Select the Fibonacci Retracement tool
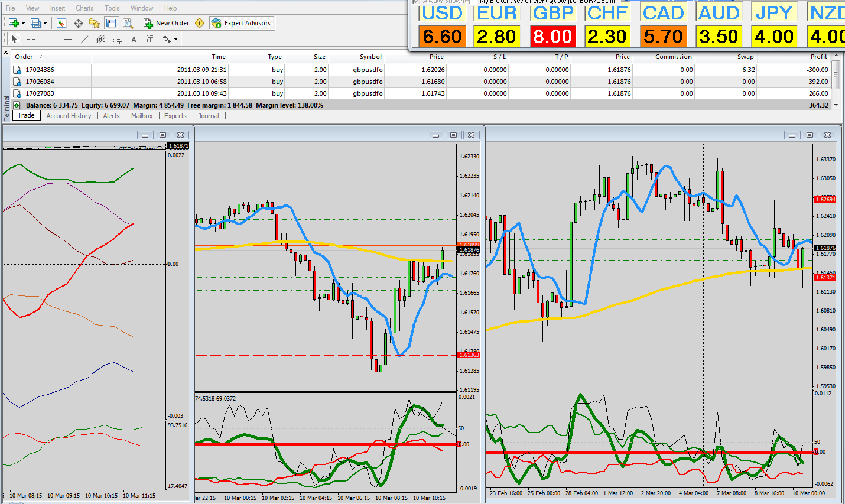845x504 pixels. coord(118,39)
